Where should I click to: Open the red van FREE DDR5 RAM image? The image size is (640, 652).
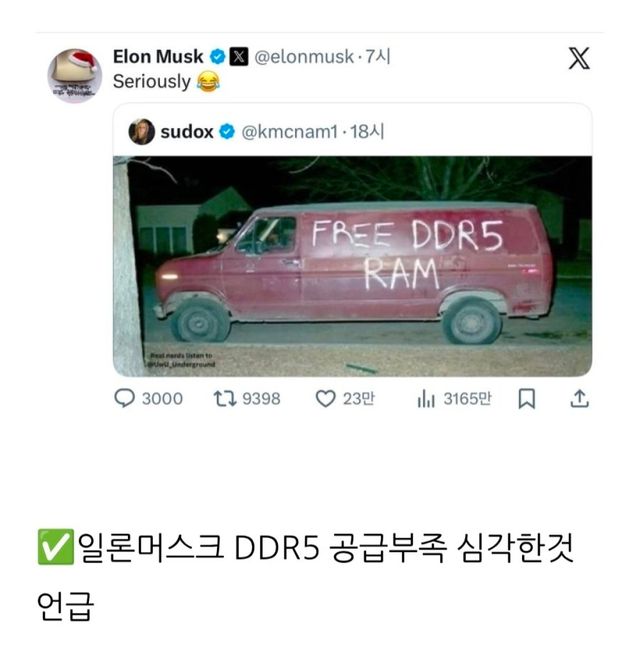click(x=352, y=266)
